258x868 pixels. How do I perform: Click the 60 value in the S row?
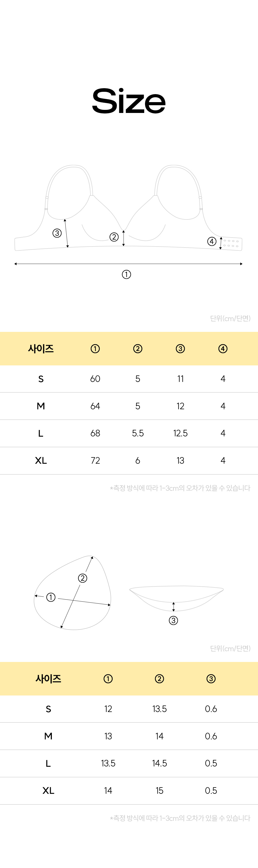coord(95,379)
